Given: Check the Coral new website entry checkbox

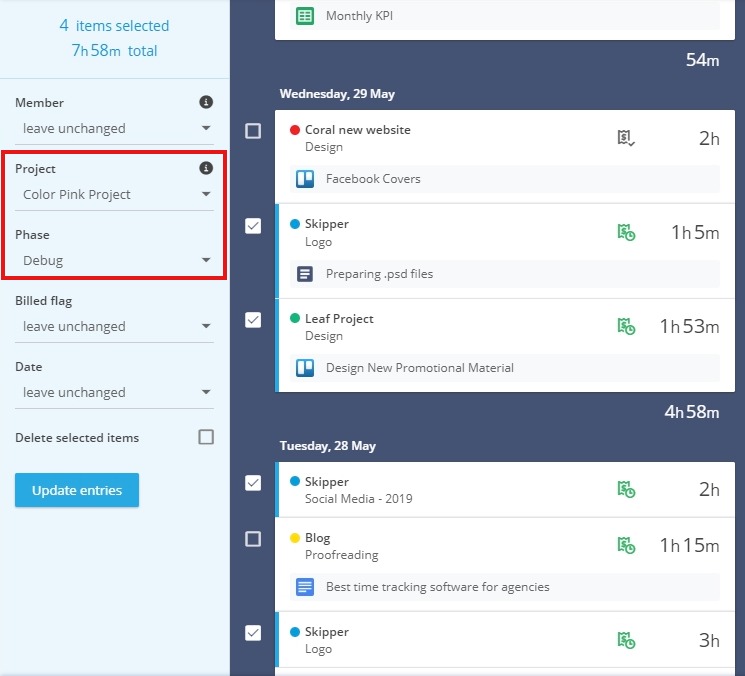Looking at the screenshot, I should coord(253,131).
